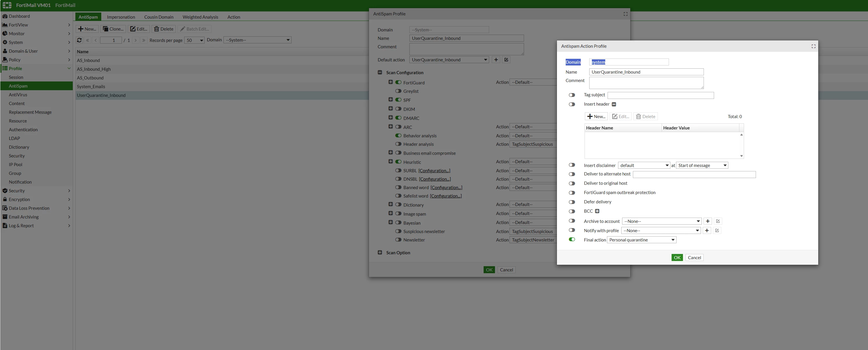Viewport: 868px width, 350px height.
Task: Toggle the Behavior analysis switch
Action: (398, 135)
